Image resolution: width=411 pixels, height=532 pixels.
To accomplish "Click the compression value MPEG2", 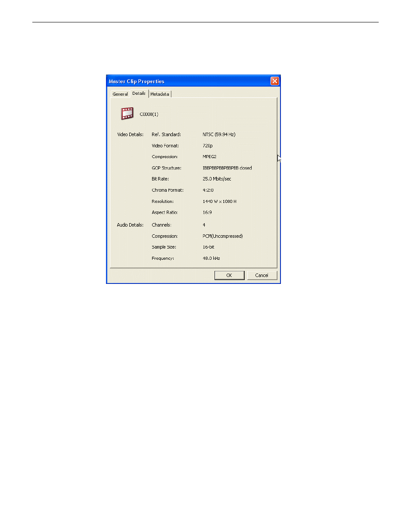I will click(x=209, y=157).
